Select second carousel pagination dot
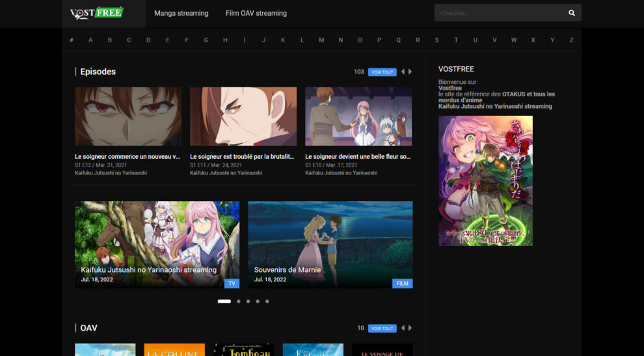 [x=239, y=301]
